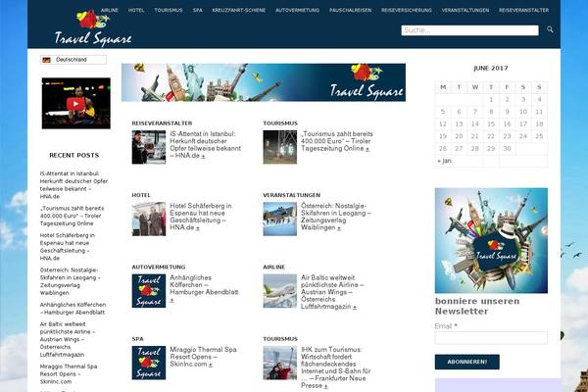Image resolution: width=588 pixels, height=392 pixels.
Task: Open Deutschland language selector
Action: [x=73, y=60]
